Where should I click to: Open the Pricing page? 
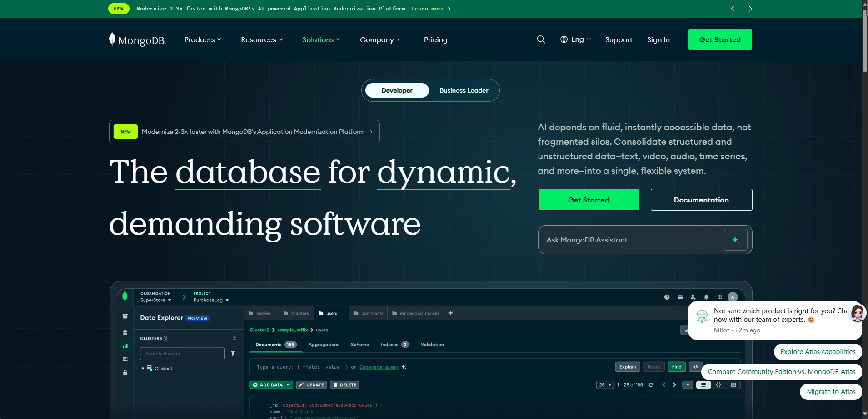(x=435, y=39)
